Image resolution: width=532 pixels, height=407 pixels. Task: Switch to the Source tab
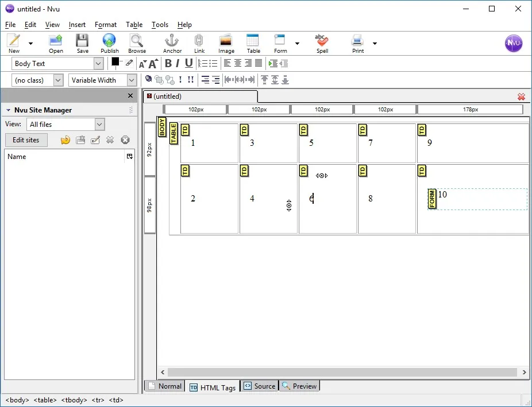[x=260, y=386]
